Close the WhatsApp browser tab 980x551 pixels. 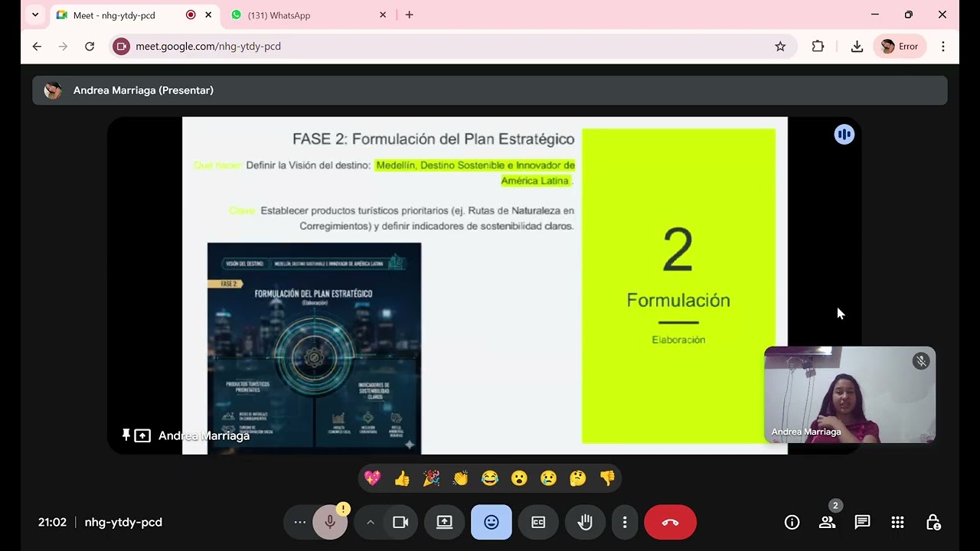coord(383,15)
